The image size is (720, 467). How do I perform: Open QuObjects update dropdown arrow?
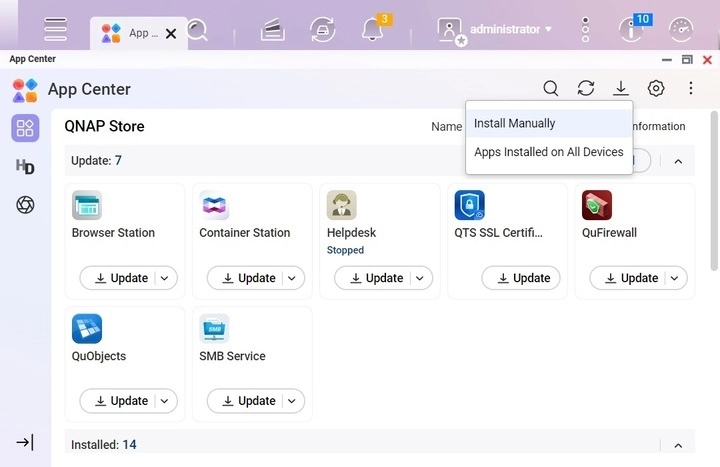pos(164,401)
